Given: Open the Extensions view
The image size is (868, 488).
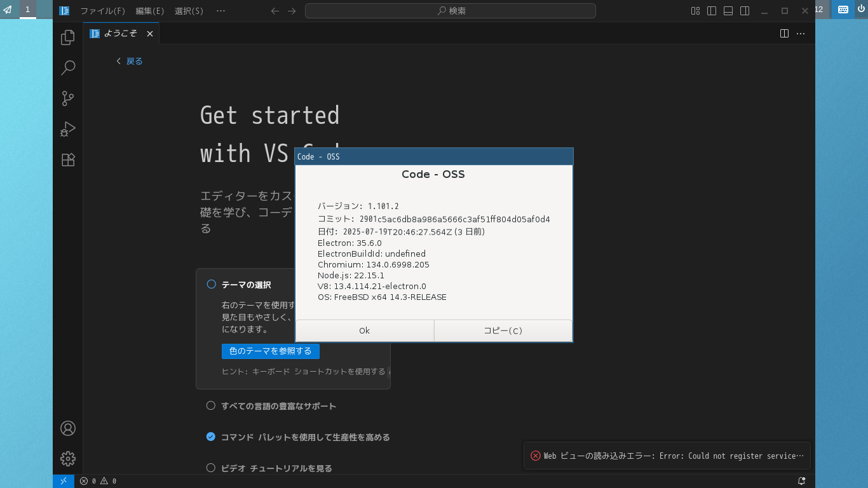Looking at the screenshot, I should [68, 159].
